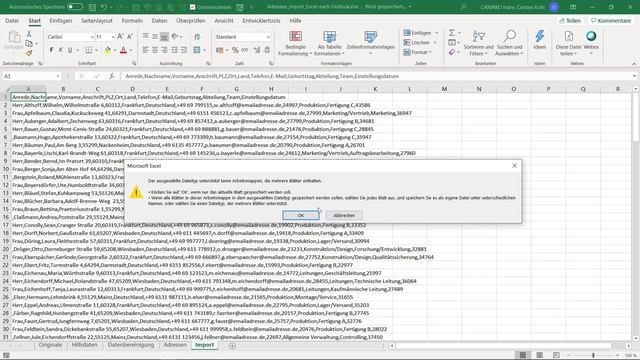Click the Format Painter brush icon

[29, 53]
